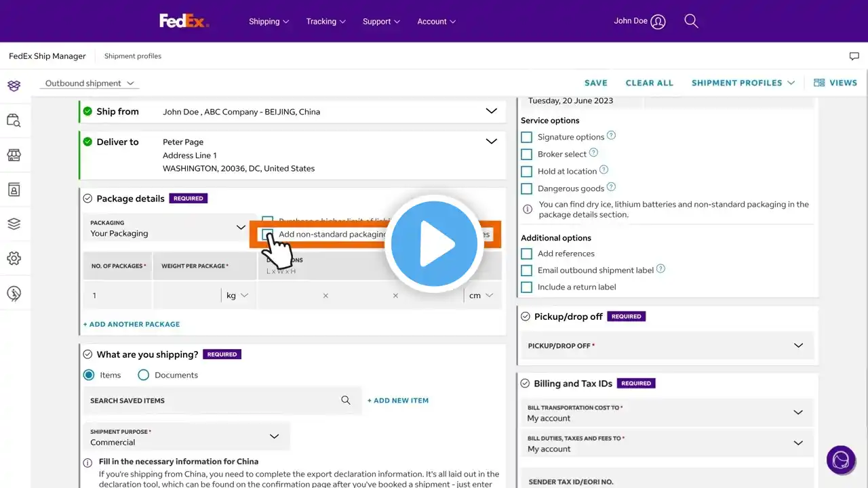Check Include a return label

pos(526,287)
